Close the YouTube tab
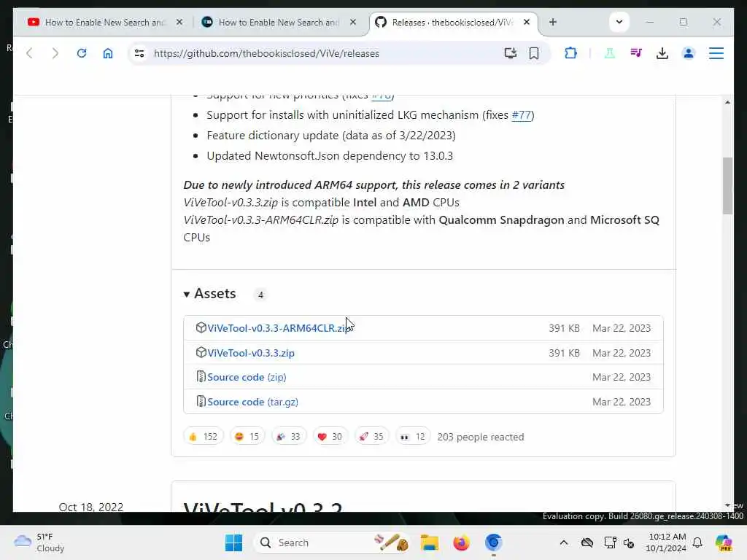The height and width of the screenshot is (560, 747). tap(179, 22)
